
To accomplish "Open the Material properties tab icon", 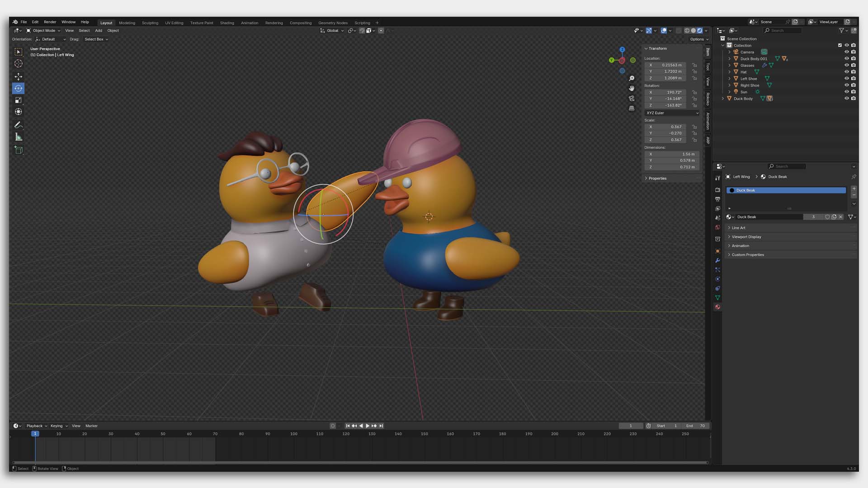I will click(x=717, y=307).
